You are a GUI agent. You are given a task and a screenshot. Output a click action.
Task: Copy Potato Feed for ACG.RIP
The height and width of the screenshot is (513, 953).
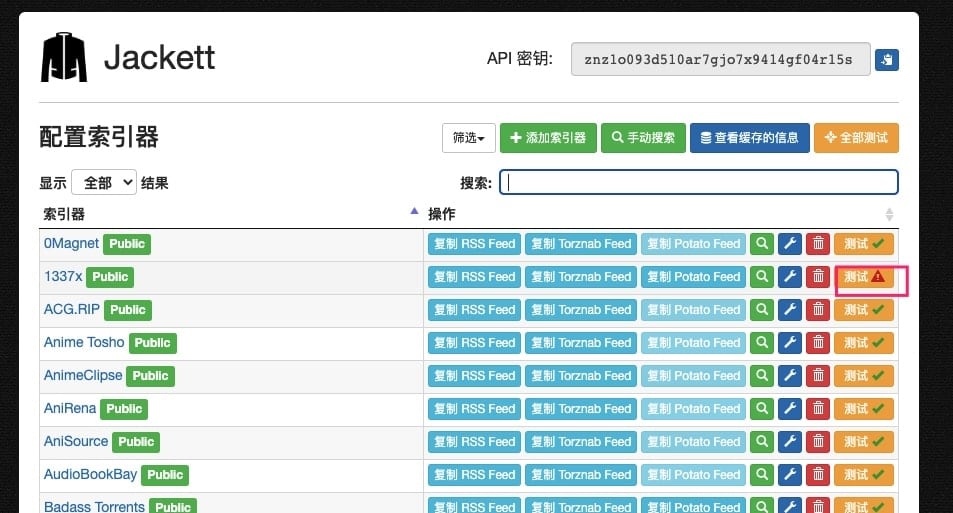(693, 309)
